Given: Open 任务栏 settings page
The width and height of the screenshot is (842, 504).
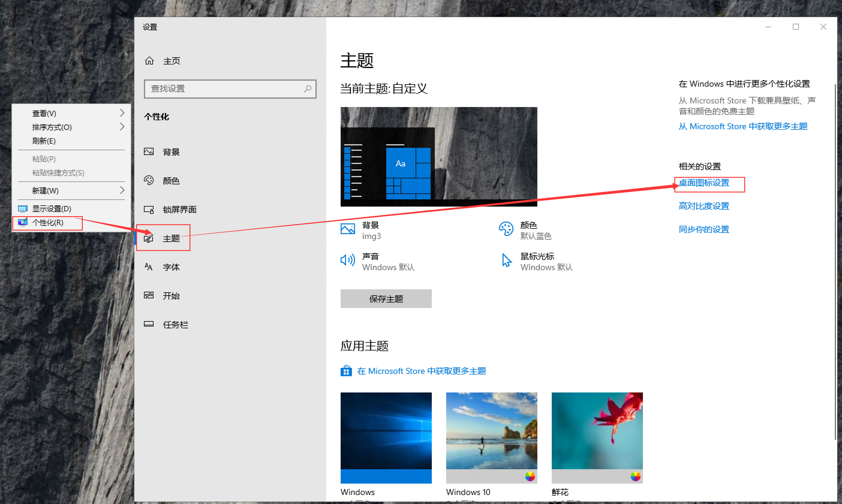Looking at the screenshot, I should point(230,324).
